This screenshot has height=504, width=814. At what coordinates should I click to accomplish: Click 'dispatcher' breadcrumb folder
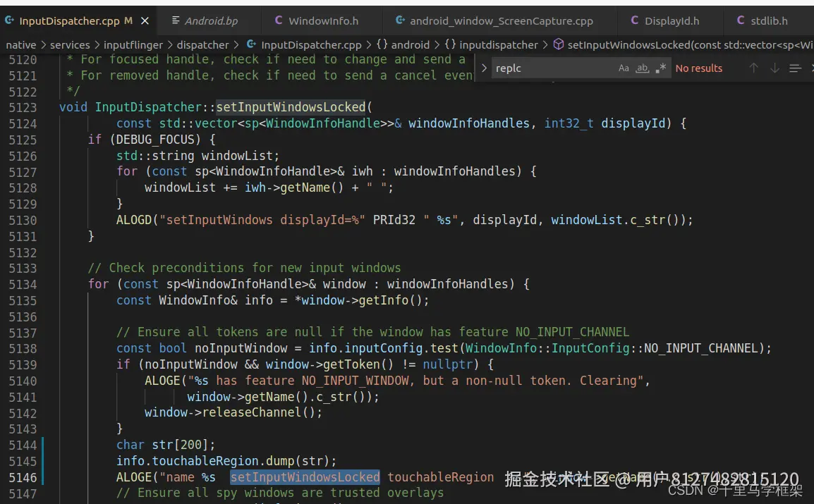pyautogui.click(x=202, y=45)
